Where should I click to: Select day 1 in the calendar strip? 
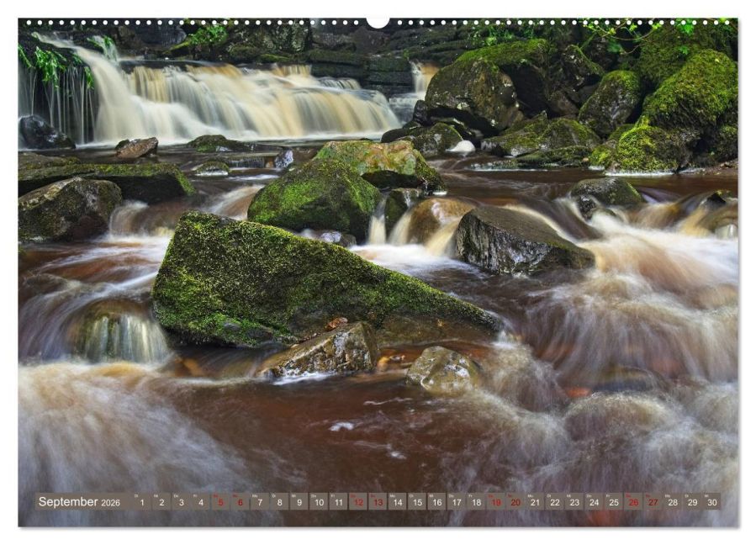141,502
